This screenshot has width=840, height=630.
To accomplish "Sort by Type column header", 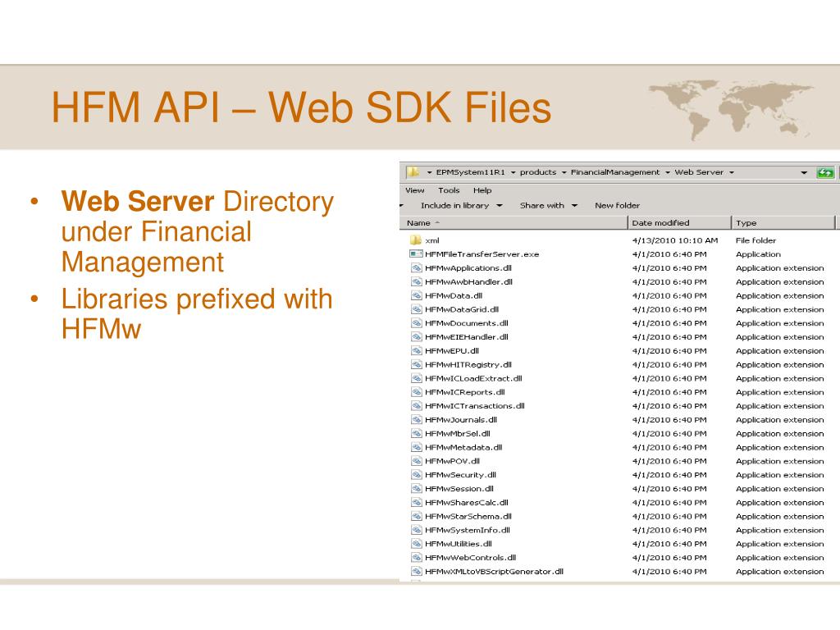I will click(783, 223).
